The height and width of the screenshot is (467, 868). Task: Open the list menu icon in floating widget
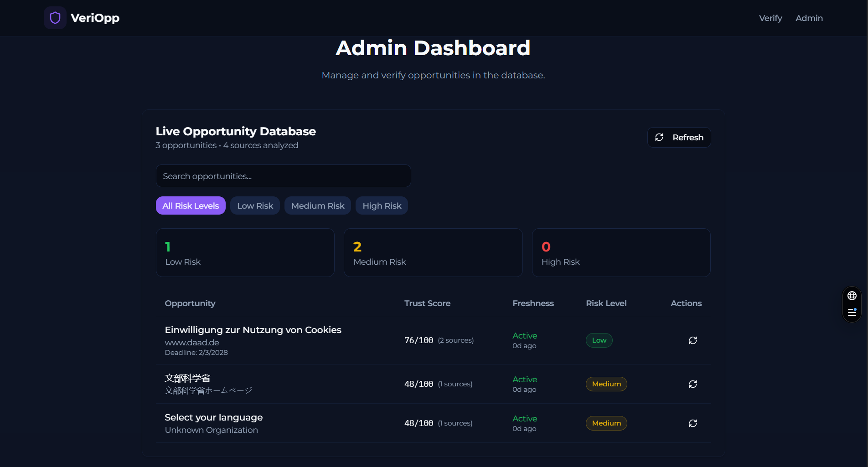coord(852,312)
